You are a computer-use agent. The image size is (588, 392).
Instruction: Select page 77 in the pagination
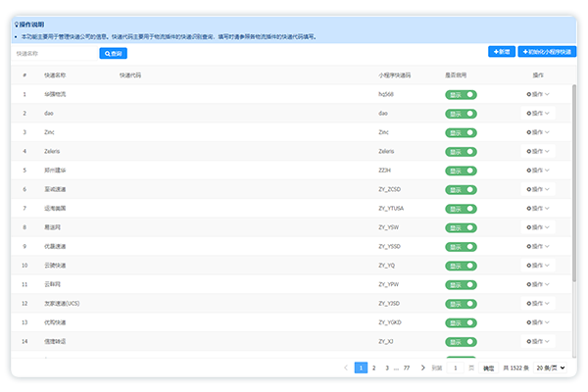click(x=407, y=367)
